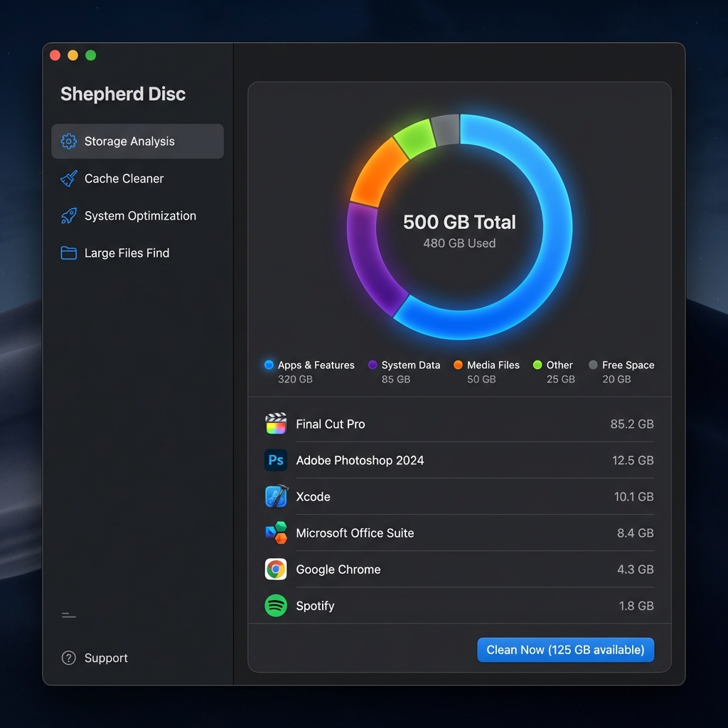Screen dimensions: 728x728
Task: Click the 12.5 GB size value
Action: 633,460
